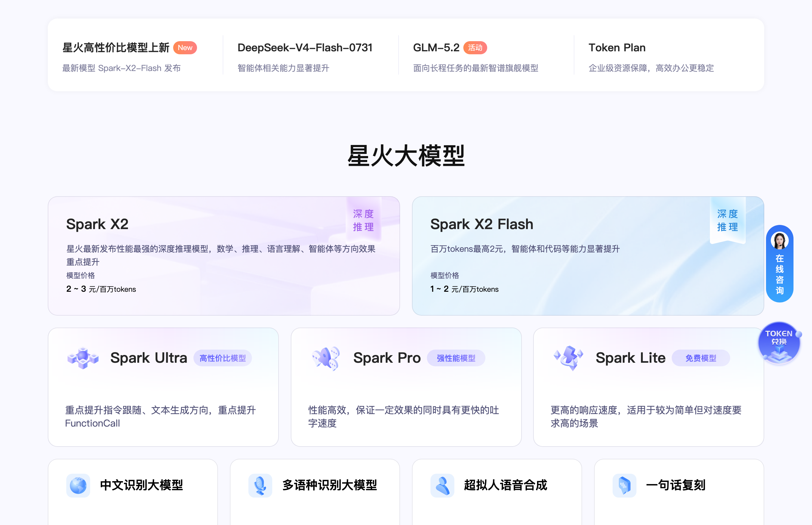Click Spark Pro description '性能高效...'

click(x=404, y=417)
